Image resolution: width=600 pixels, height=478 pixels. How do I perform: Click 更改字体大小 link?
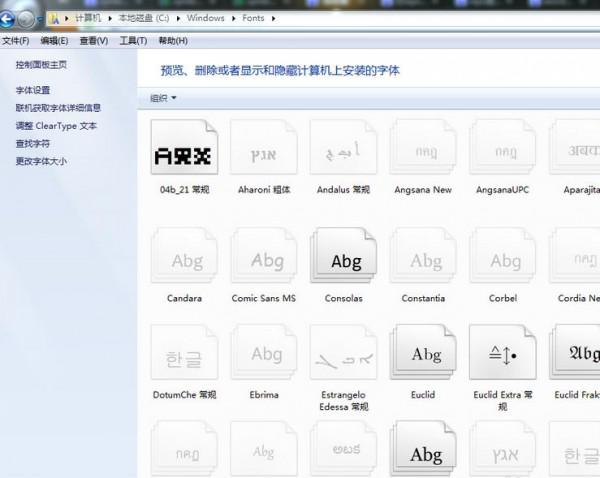pyautogui.click(x=41, y=162)
